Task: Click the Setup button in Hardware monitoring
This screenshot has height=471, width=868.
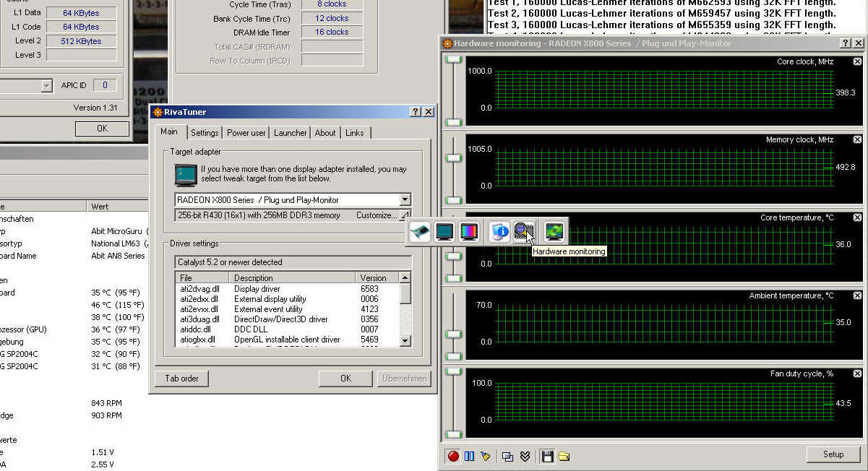Action: coord(833,454)
